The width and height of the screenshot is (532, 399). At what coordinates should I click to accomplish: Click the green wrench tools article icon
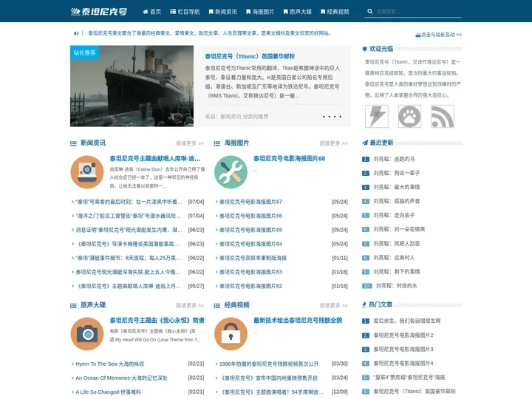point(231,172)
